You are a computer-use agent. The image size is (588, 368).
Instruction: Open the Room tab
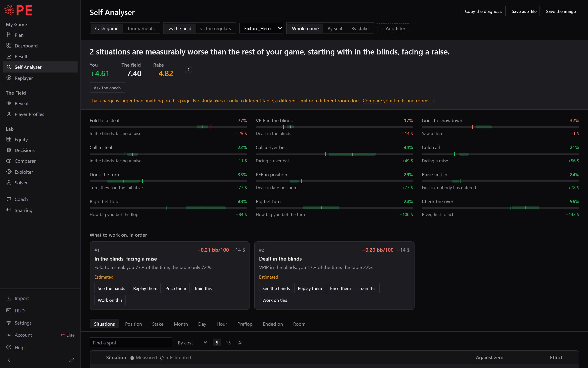click(299, 324)
